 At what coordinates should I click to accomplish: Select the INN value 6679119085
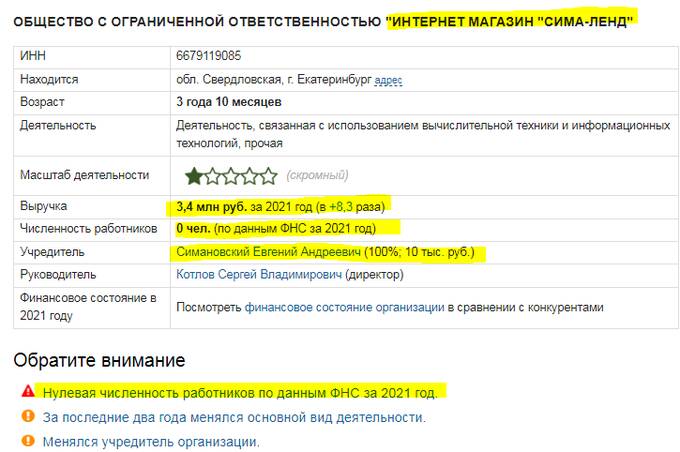point(208,56)
